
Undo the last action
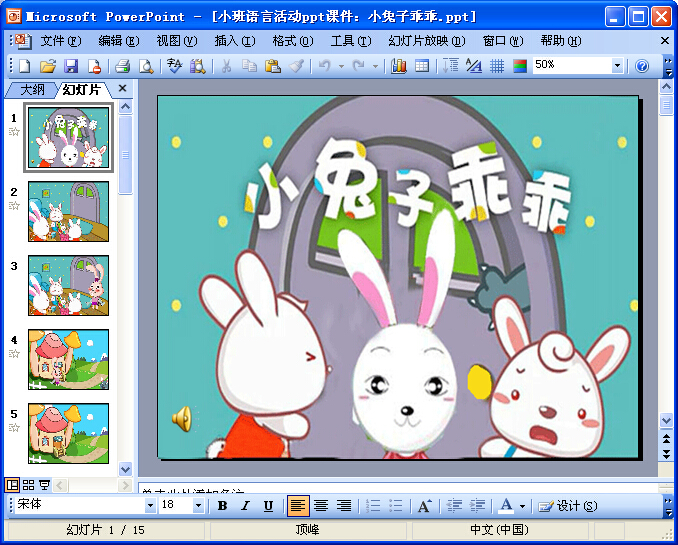pyautogui.click(x=325, y=66)
